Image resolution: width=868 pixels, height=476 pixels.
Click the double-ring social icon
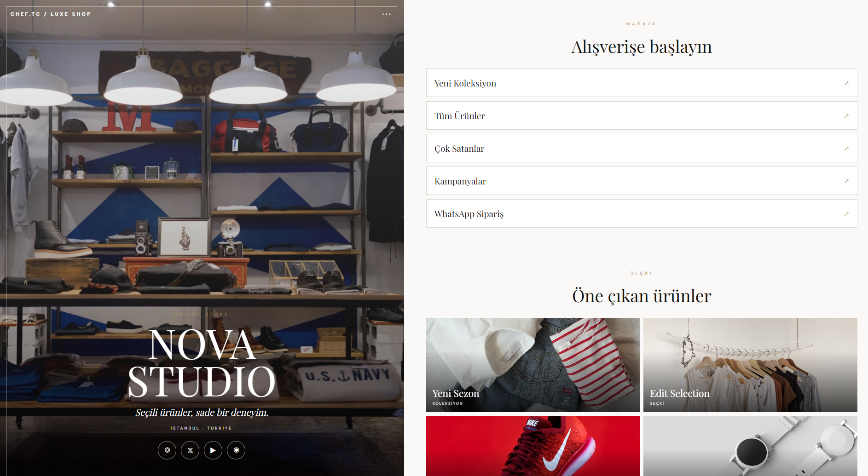(167, 450)
